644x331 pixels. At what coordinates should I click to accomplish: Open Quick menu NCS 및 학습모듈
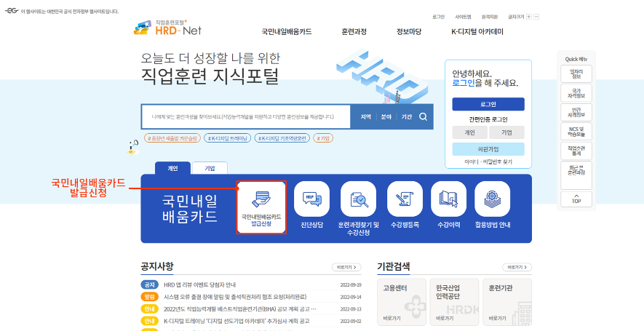click(x=576, y=132)
